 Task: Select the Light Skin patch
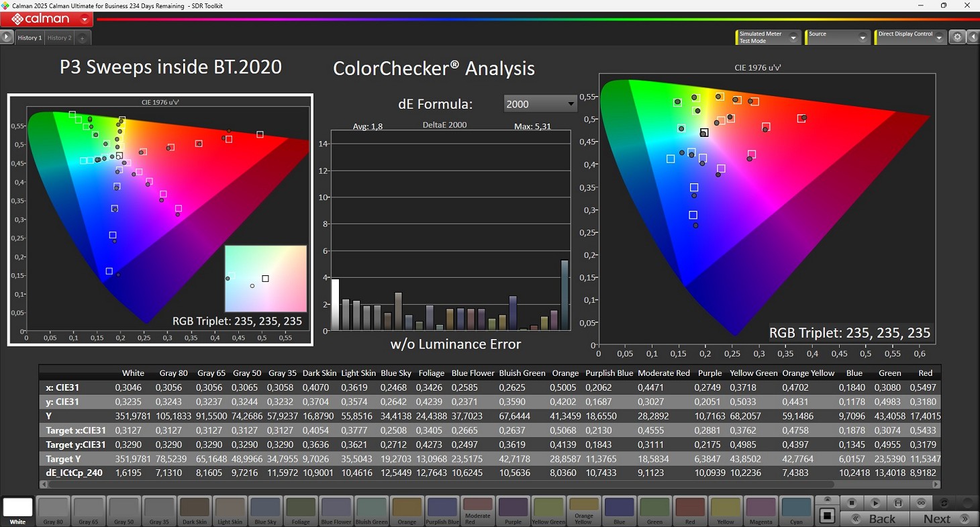click(x=230, y=511)
